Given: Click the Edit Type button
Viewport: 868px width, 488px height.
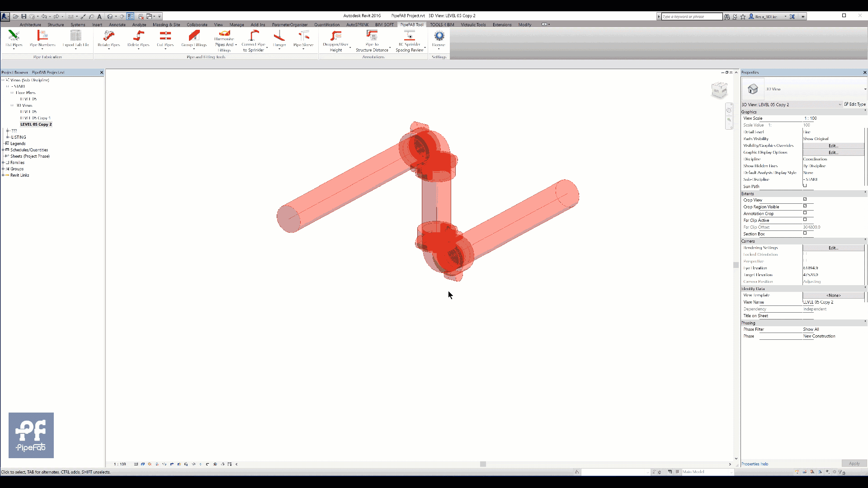Looking at the screenshot, I should click(x=855, y=104).
